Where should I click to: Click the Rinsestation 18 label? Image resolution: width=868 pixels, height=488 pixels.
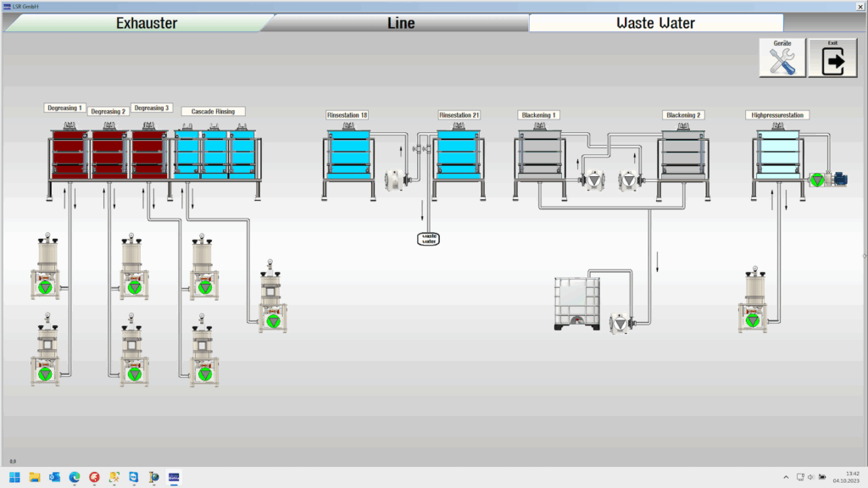tap(347, 115)
